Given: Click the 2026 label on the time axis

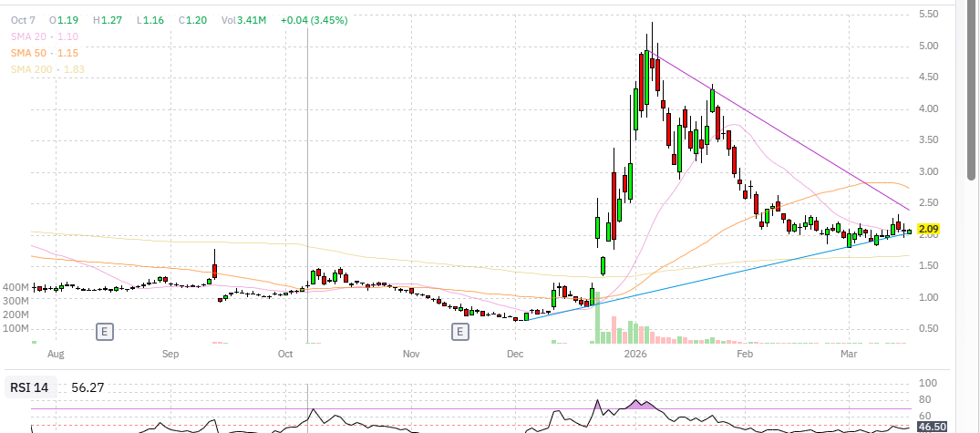Looking at the screenshot, I should [x=635, y=355].
